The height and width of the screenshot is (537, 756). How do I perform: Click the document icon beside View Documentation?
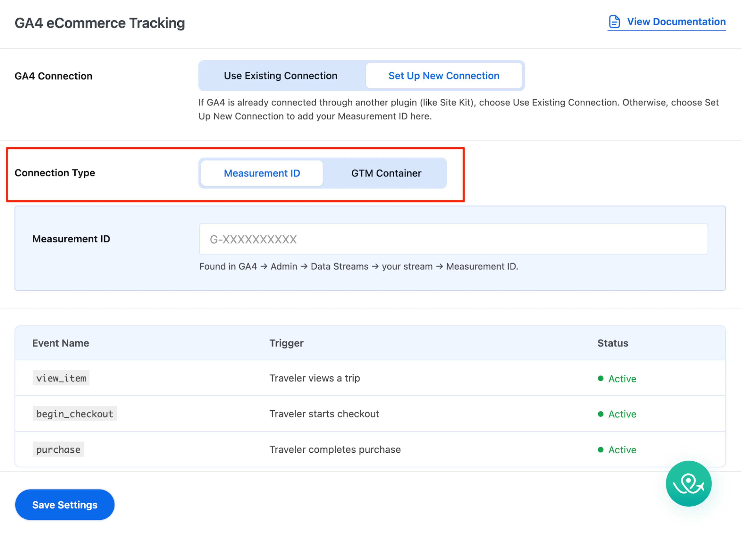(614, 22)
